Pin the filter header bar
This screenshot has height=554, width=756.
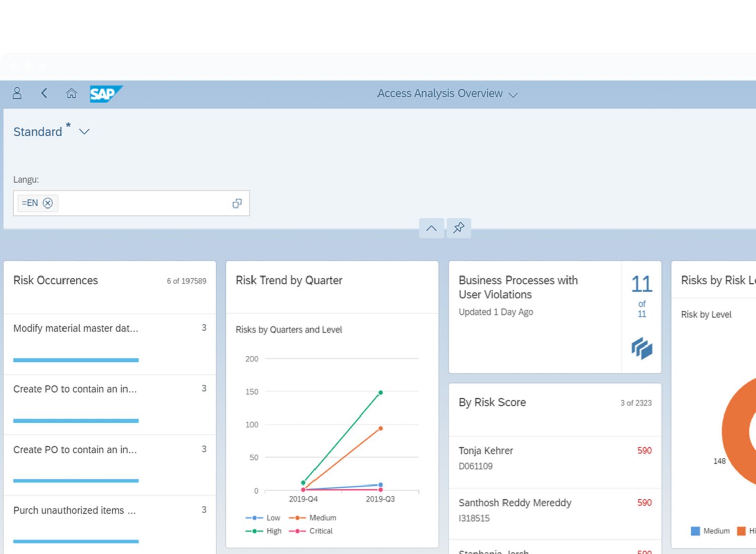[458, 228]
